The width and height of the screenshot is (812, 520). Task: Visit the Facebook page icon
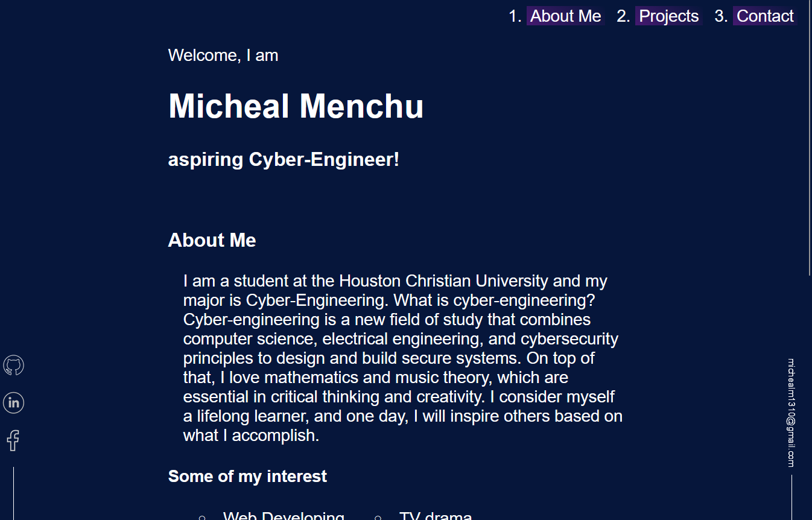(13, 440)
